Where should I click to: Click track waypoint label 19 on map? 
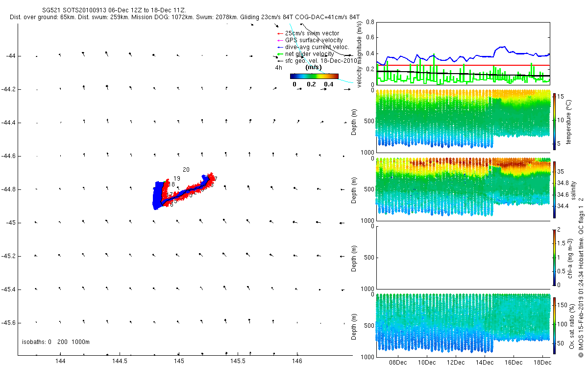pos(177,179)
